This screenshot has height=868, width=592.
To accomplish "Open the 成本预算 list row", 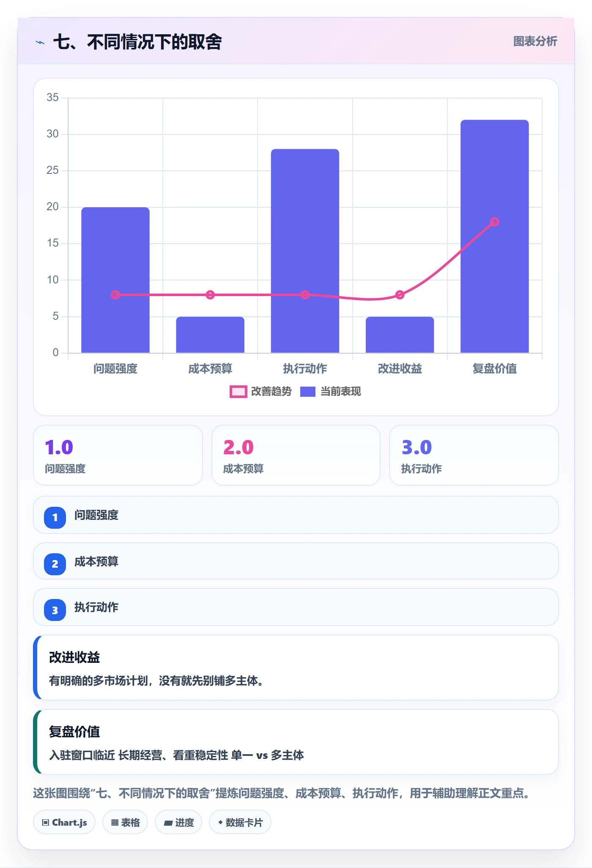I will pos(296,561).
